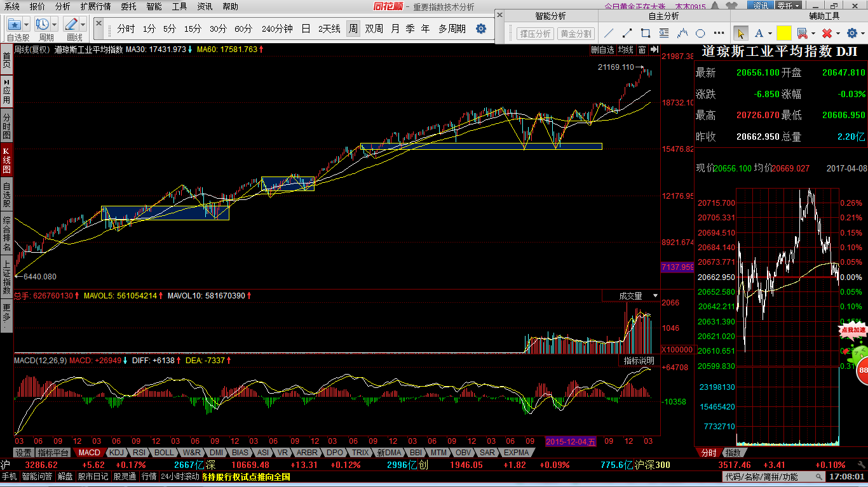The width and height of the screenshot is (868, 487).
Task: Select the BOLL indicator tab
Action: (x=163, y=453)
